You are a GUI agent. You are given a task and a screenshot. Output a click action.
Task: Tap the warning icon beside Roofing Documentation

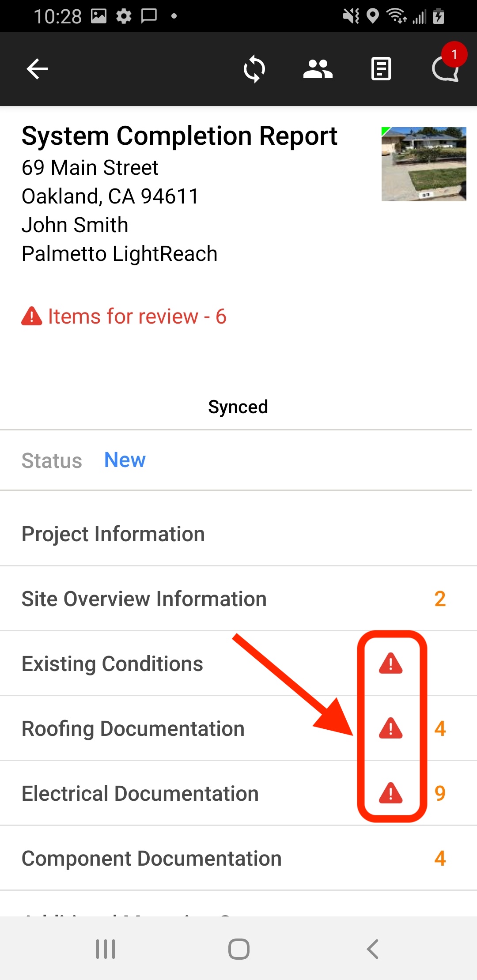tap(390, 728)
